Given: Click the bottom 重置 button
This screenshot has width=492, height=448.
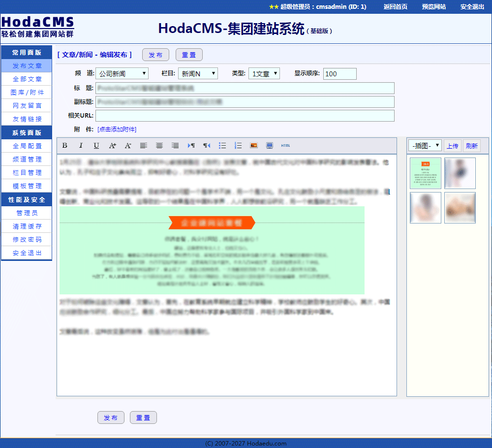Looking at the screenshot, I should (143, 417).
